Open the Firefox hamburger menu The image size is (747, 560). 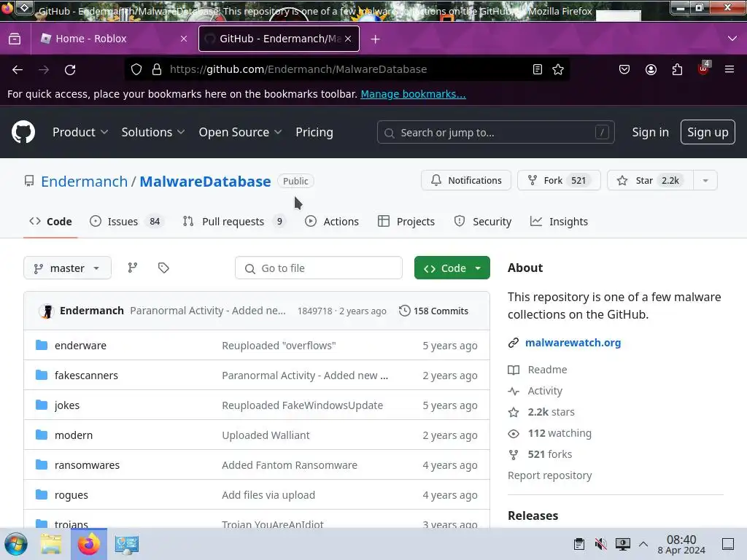click(729, 69)
